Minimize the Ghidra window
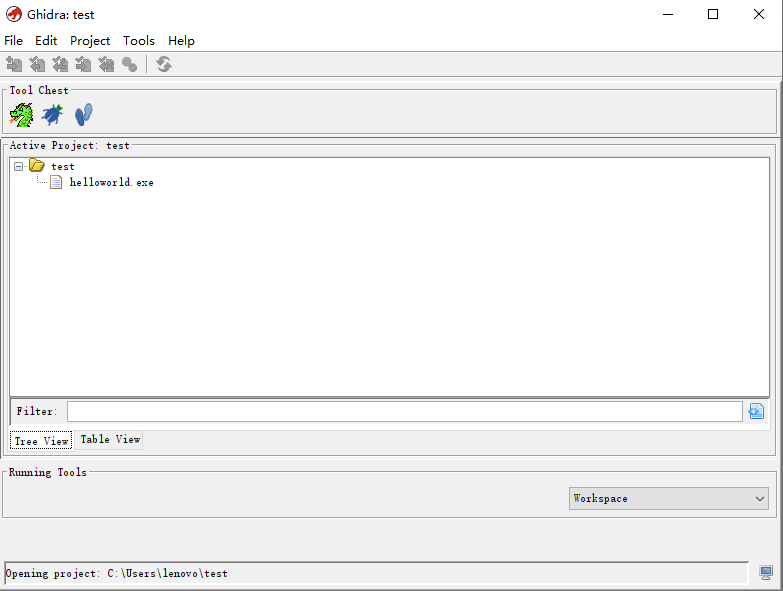 pyautogui.click(x=668, y=14)
